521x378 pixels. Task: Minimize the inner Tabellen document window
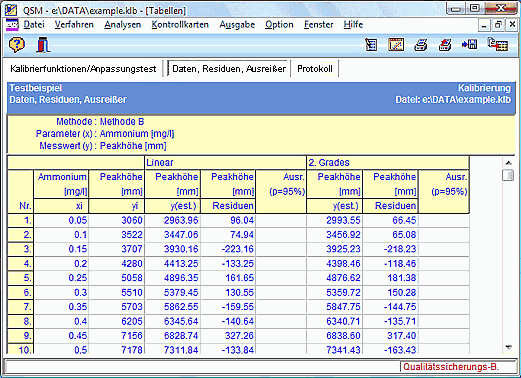[484, 25]
